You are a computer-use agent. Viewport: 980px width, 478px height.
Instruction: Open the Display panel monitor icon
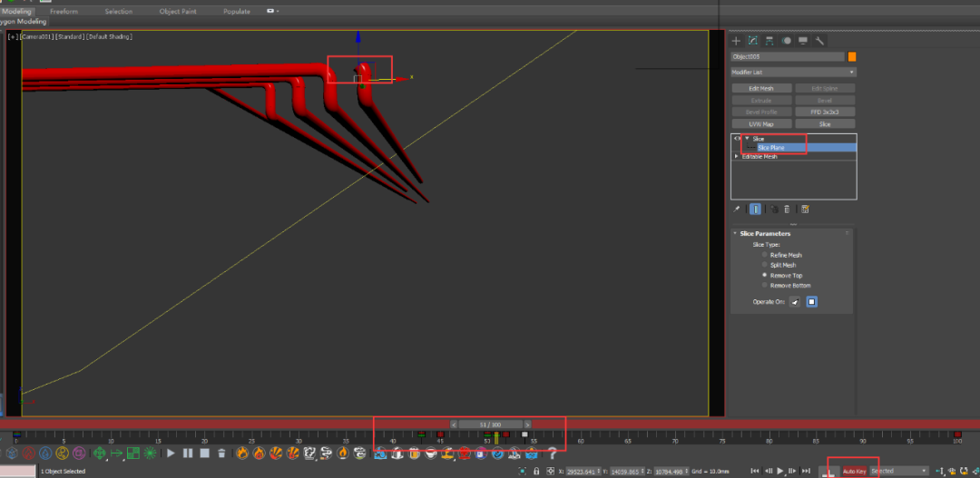pyautogui.click(x=803, y=41)
